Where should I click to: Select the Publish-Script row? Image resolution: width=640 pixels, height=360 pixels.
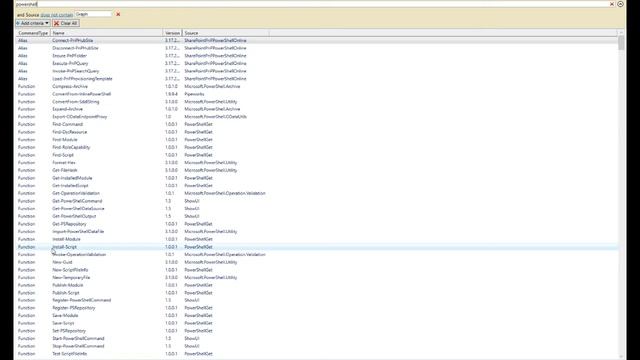[317, 293]
